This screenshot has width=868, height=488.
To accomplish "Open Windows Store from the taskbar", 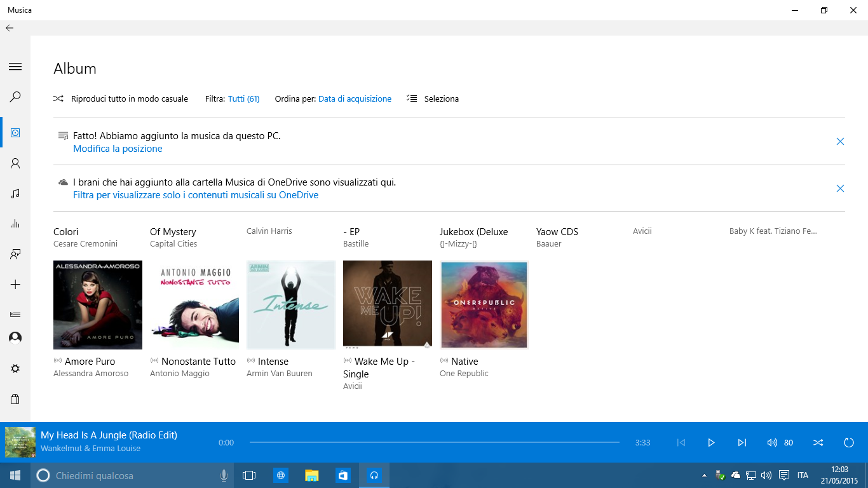I will tap(343, 475).
